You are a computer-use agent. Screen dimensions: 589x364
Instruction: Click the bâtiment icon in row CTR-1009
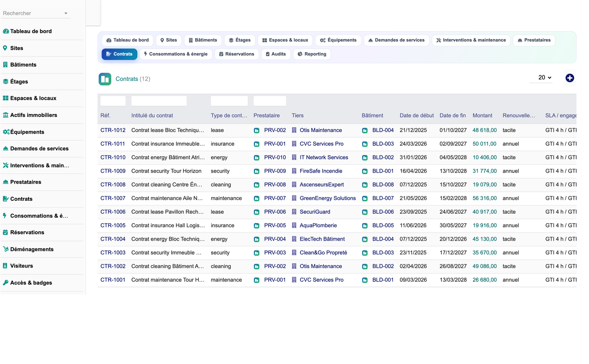(365, 171)
